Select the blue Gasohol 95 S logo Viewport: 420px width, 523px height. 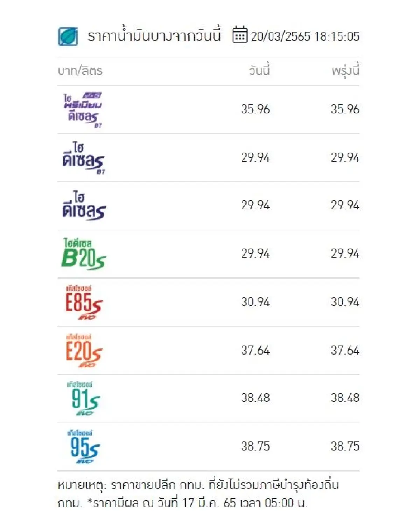pyautogui.click(x=84, y=447)
